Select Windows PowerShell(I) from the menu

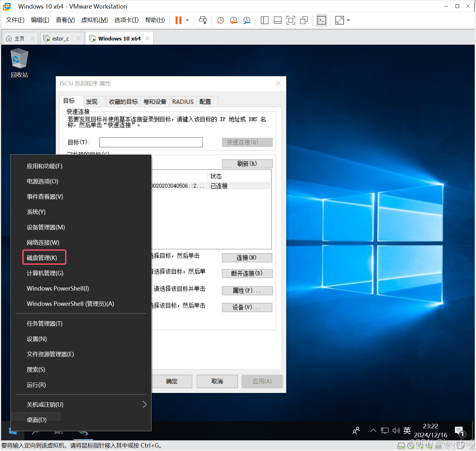[x=81, y=289]
